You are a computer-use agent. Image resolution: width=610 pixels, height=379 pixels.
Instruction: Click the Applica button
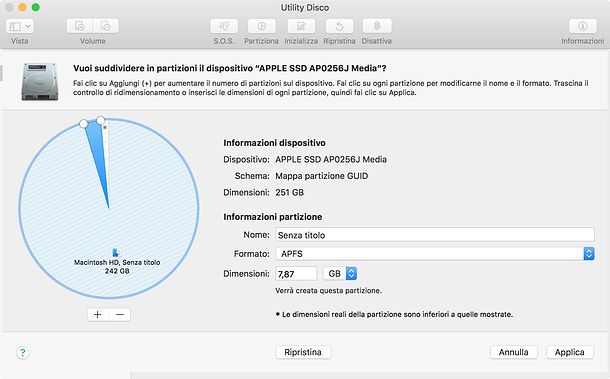point(570,352)
